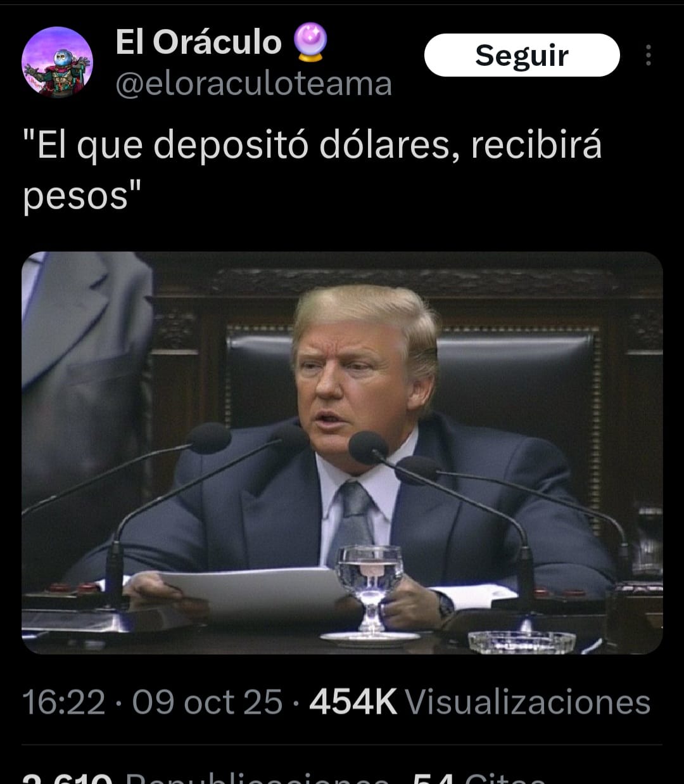Open the 16:22 timestamp link
684x784 pixels.
(x=63, y=702)
